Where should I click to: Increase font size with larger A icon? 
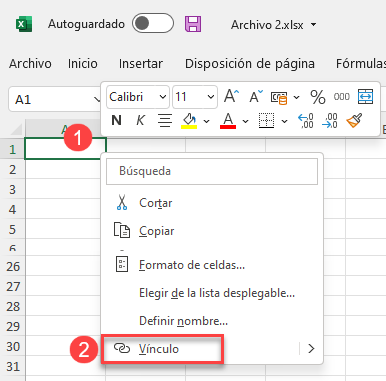[x=232, y=97]
